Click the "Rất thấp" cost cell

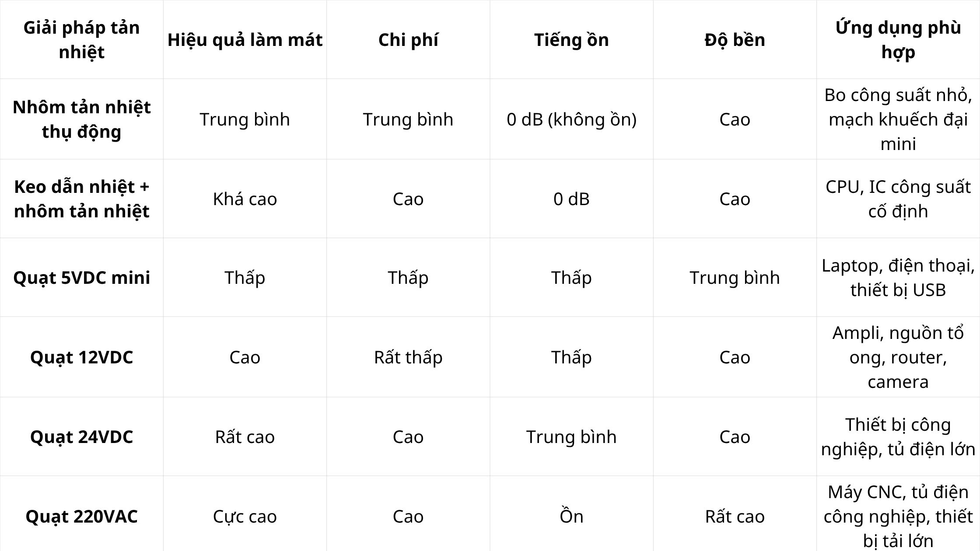pyautogui.click(x=408, y=357)
